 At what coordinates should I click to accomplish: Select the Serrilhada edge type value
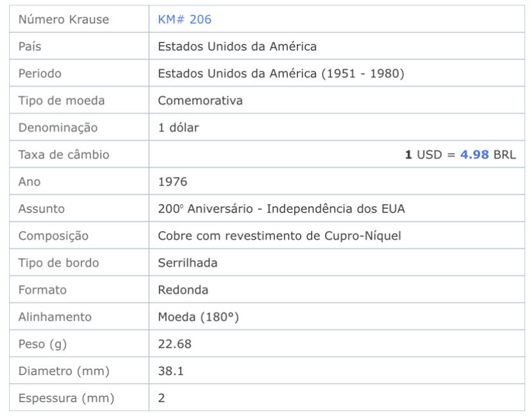[188, 263]
